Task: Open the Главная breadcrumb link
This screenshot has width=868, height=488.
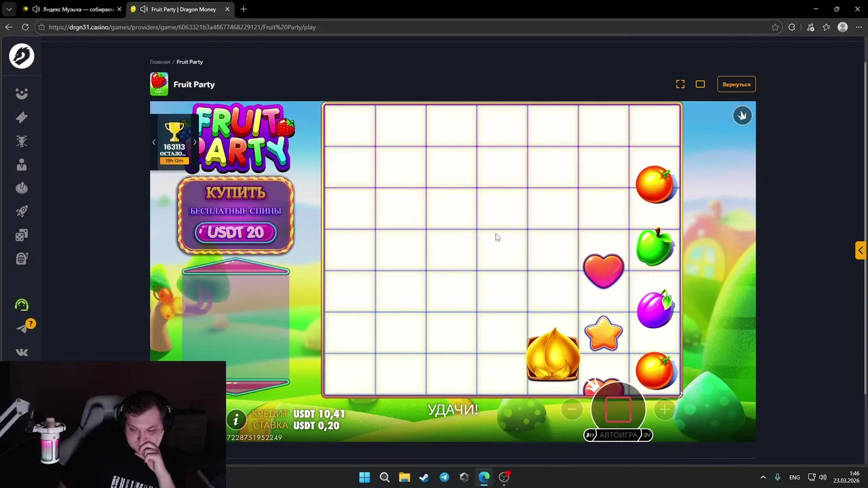Action: (x=160, y=62)
